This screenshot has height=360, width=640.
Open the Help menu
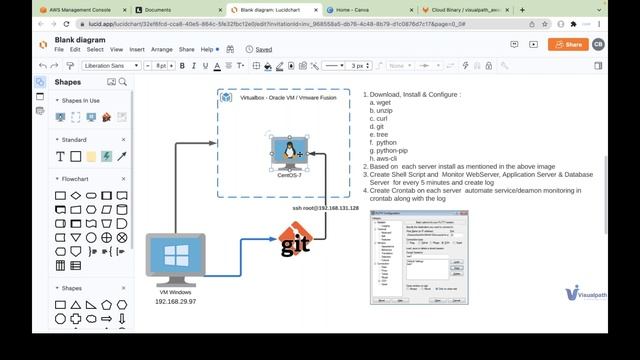point(207,49)
